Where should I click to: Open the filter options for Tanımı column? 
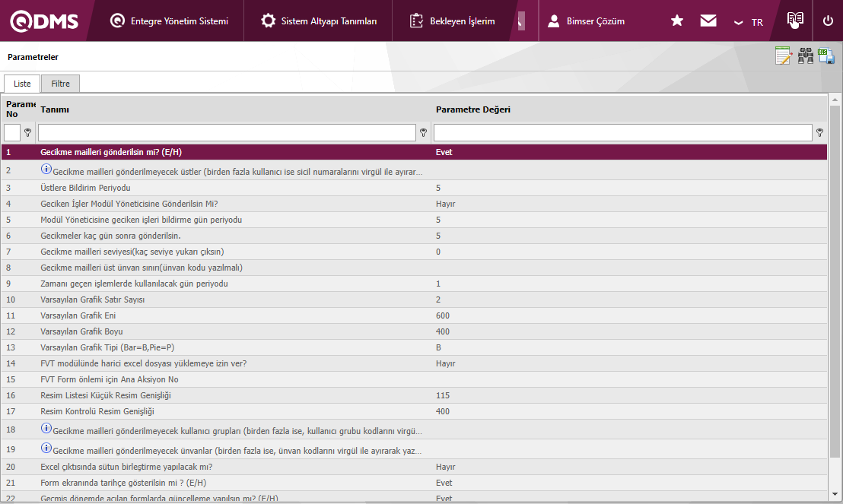tap(423, 132)
